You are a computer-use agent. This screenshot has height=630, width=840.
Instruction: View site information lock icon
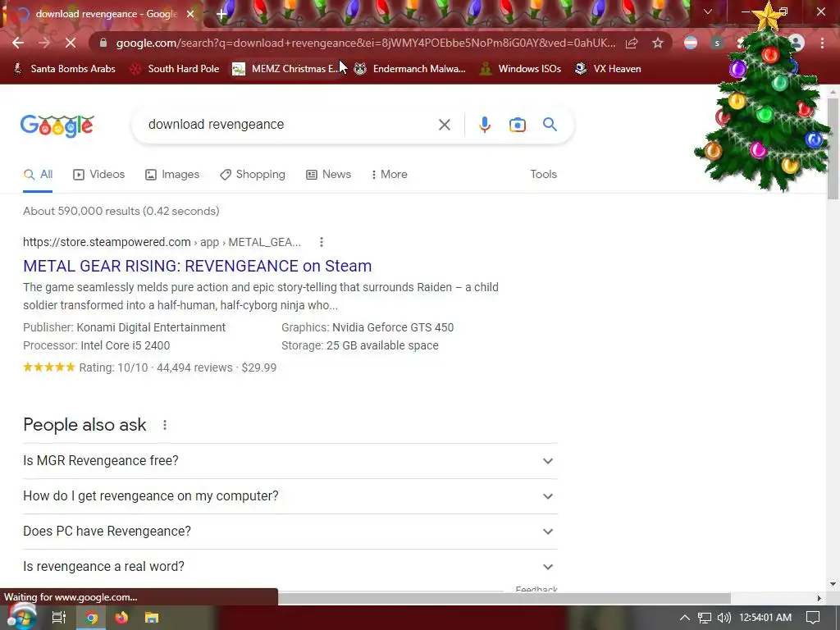point(103,43)
